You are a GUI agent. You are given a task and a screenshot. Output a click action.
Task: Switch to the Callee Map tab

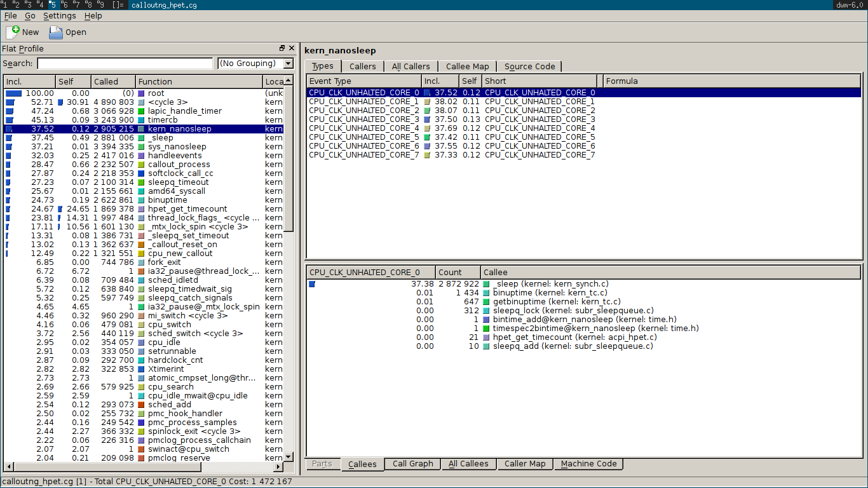(467, 66)
